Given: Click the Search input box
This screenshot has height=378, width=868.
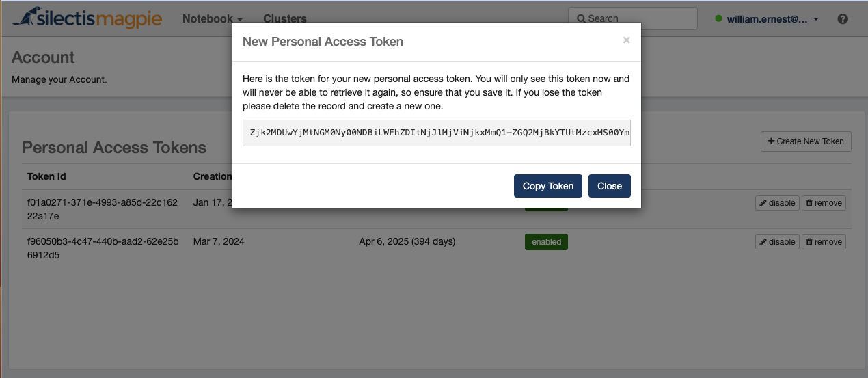Looking at the screenshot, I should (633, 19).
